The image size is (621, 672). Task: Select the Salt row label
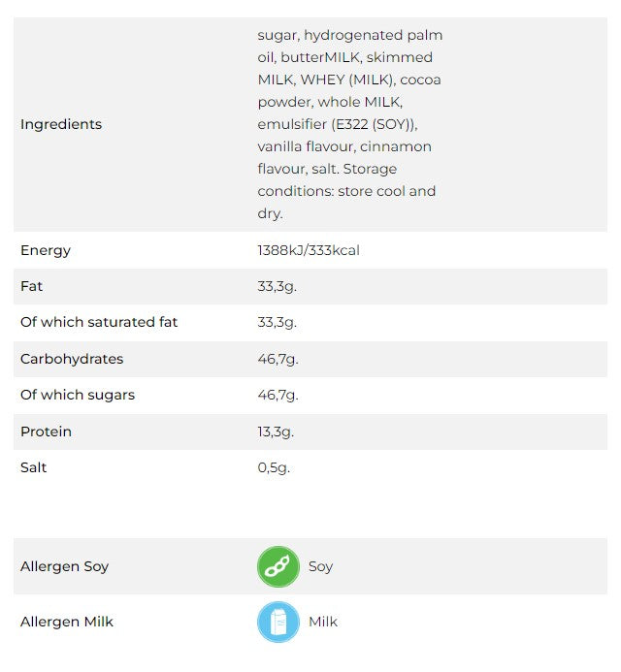pyautogui.click(x=34, y=467)
